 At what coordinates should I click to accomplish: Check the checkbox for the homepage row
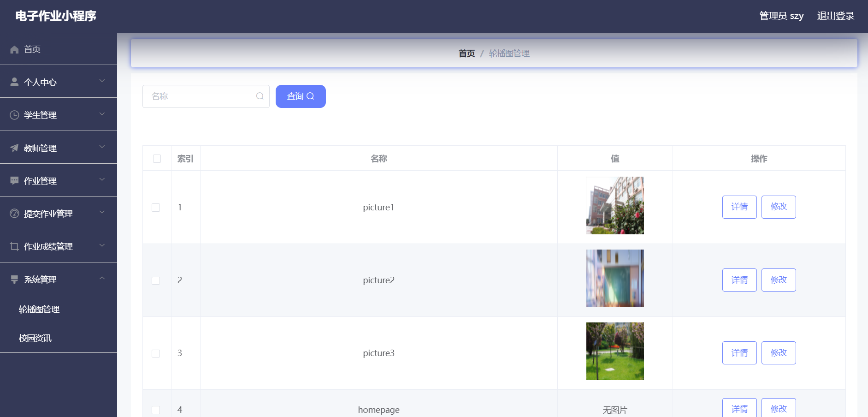pos(156,410)
